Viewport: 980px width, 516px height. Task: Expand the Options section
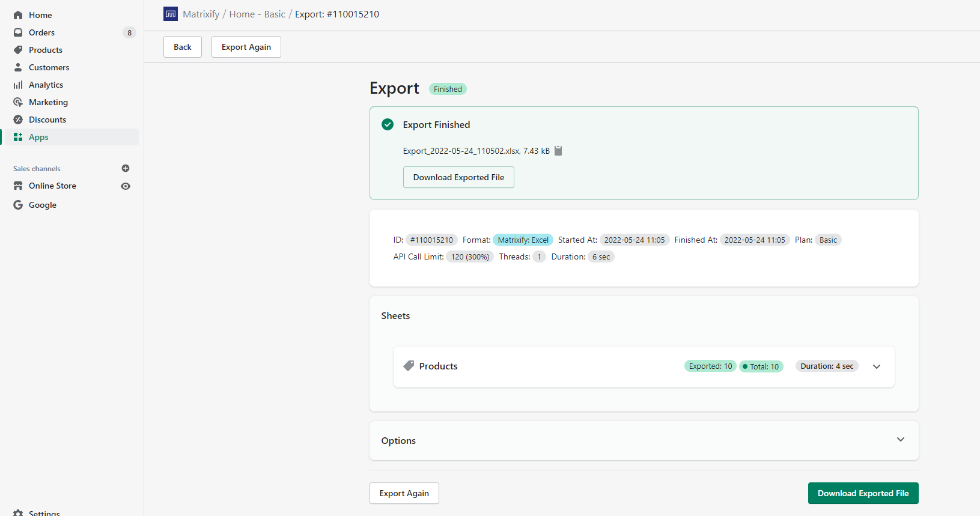(x=900, y=440)
